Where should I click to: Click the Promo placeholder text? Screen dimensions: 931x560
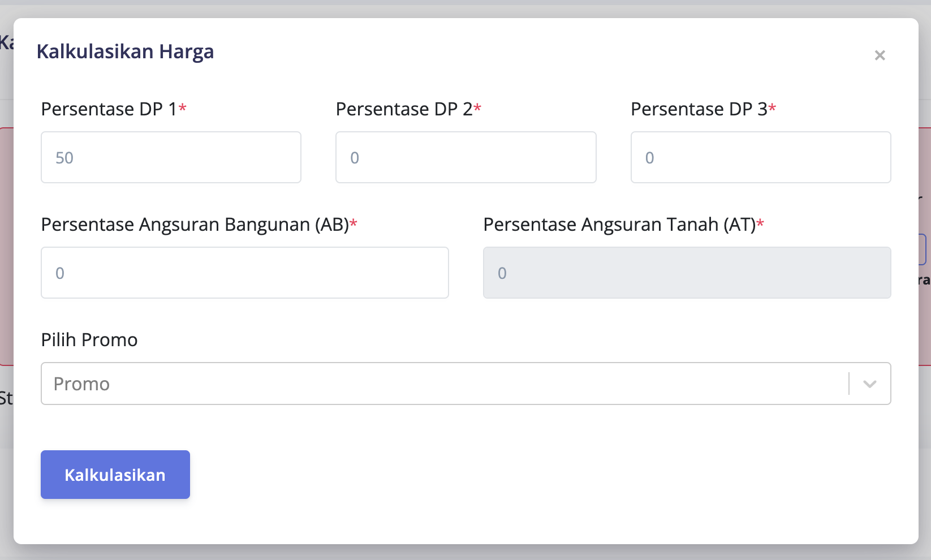coord(81,384)
